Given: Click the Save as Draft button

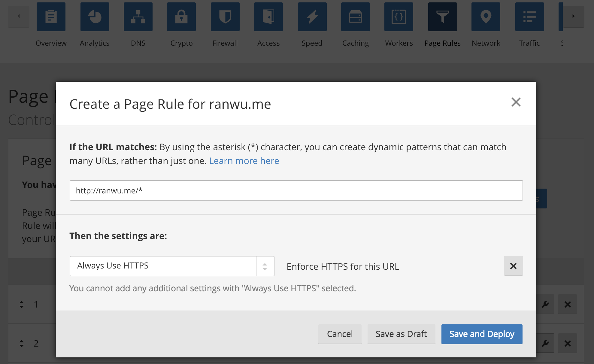Looking at the screenshot, I should tap(401, 334).
